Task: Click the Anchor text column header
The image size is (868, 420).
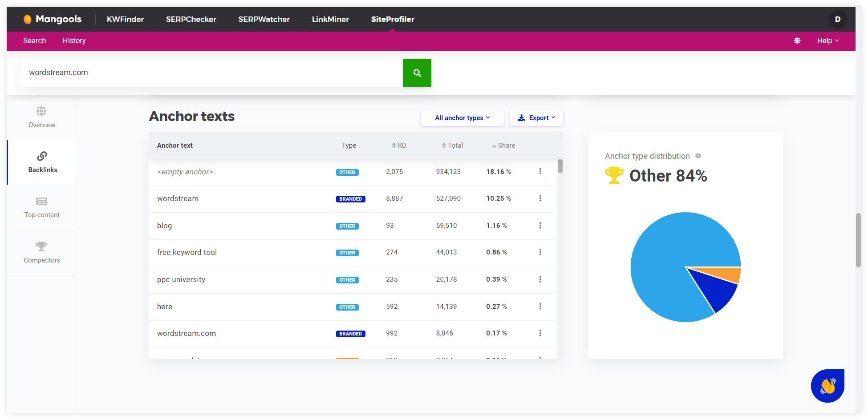Action: pyautogui.click(x=175, y=145)
